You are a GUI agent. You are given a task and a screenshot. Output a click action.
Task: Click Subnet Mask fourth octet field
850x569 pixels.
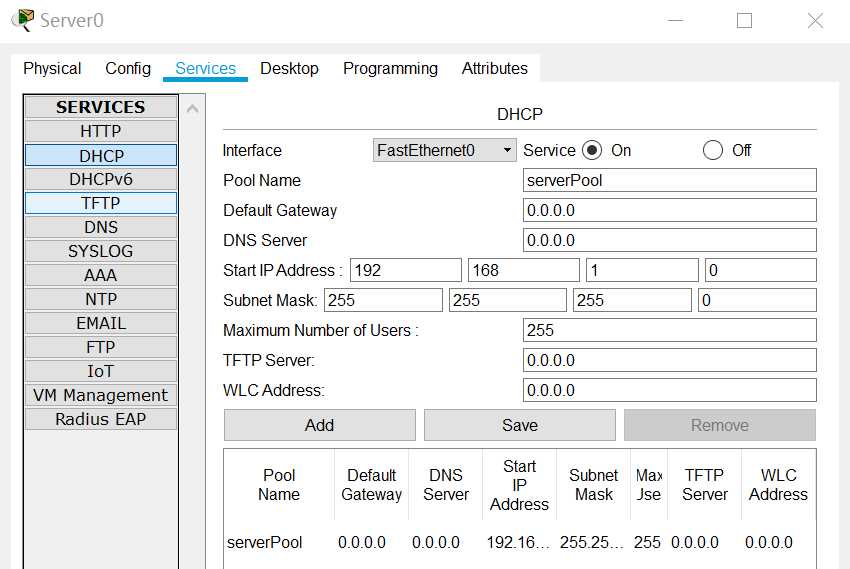(757, 300)
